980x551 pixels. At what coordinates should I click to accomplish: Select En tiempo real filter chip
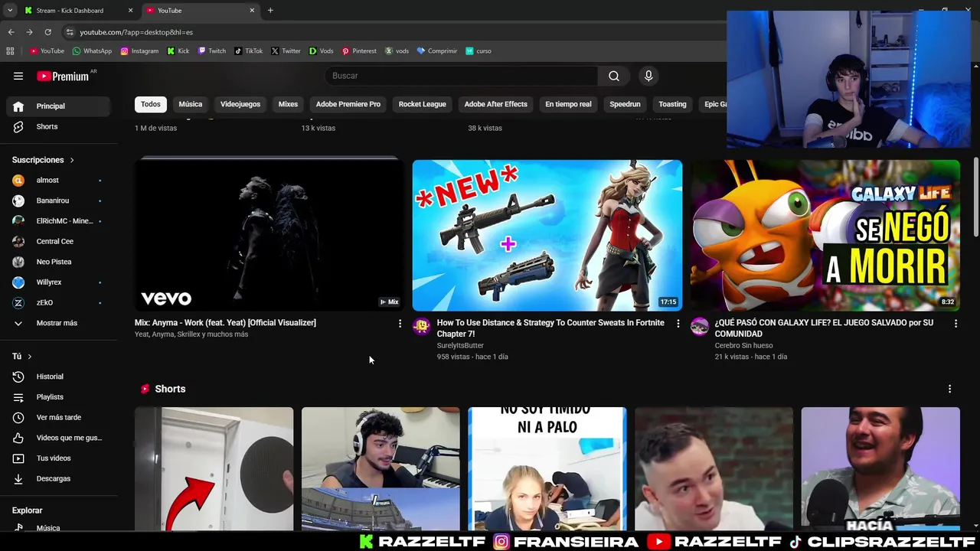pos(568,104)
